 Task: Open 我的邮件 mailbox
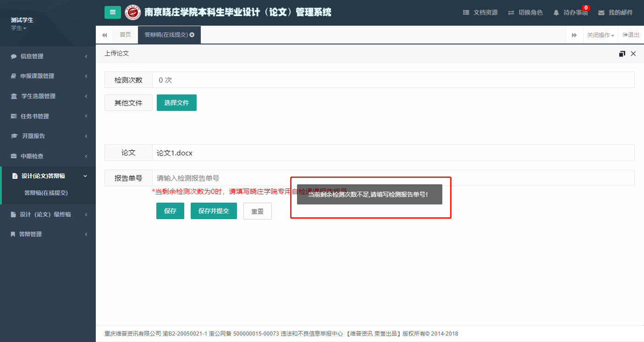615,13
